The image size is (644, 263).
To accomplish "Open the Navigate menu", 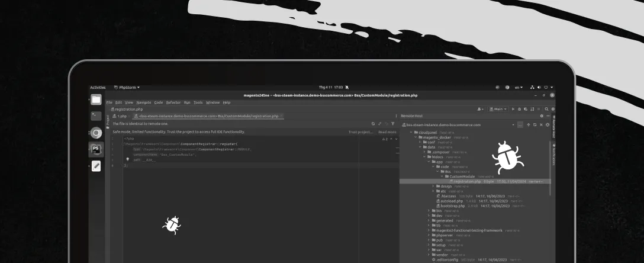I will coord(144,102).
